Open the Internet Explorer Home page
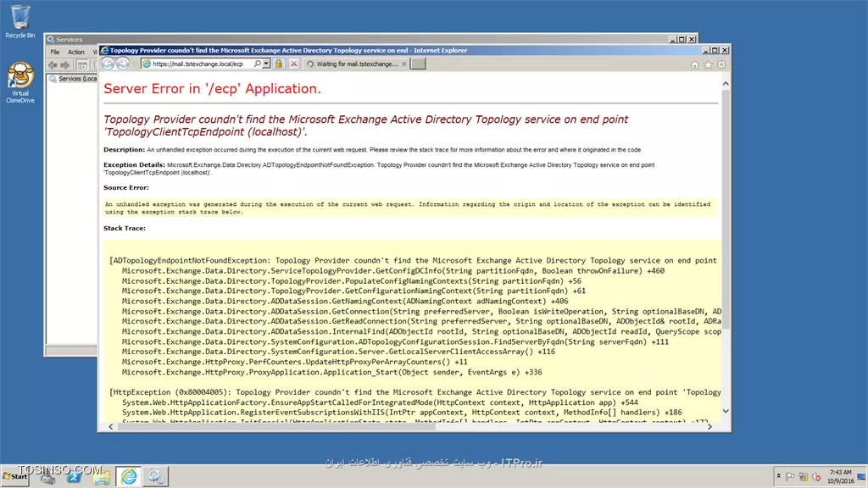 click(695, 64)
